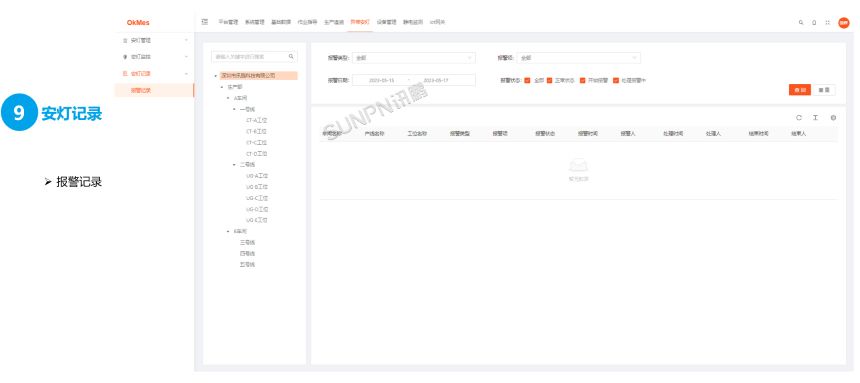Select the UG-A工位 tree node
This screenshot has height=383, width=860.
(257, 176)
